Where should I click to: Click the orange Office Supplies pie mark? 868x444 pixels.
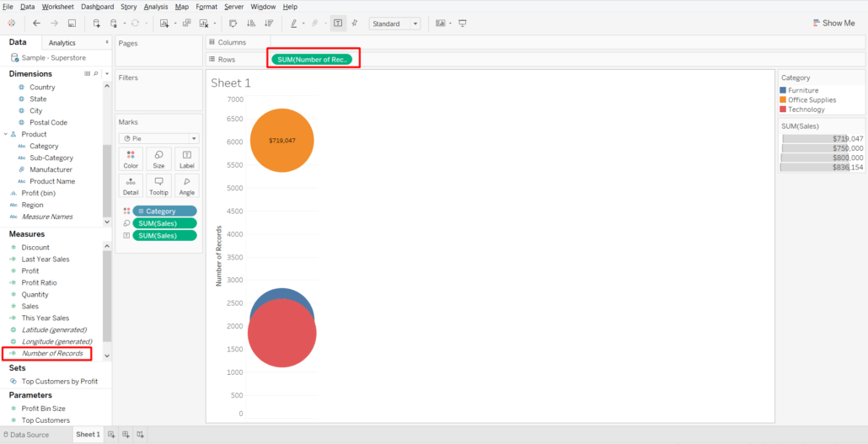click(x=281, y=141)
